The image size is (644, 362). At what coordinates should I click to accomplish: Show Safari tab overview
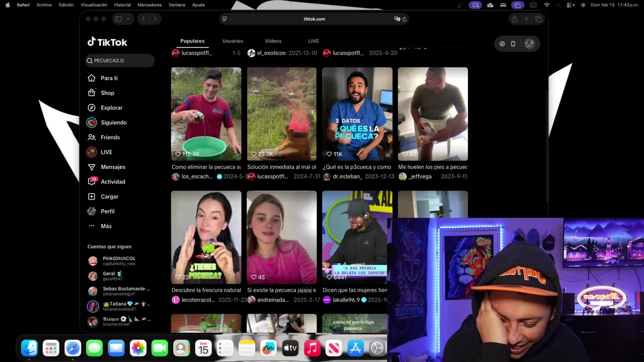coord(538,19)
